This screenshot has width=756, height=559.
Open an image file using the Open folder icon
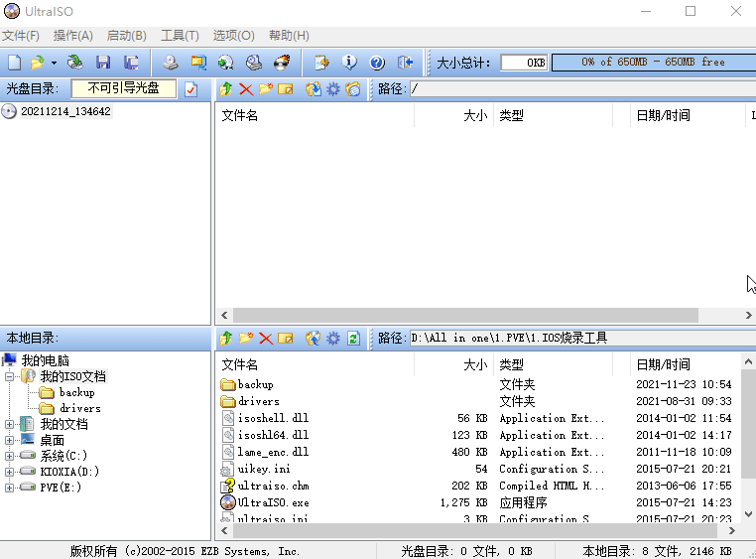click(37, 63)
